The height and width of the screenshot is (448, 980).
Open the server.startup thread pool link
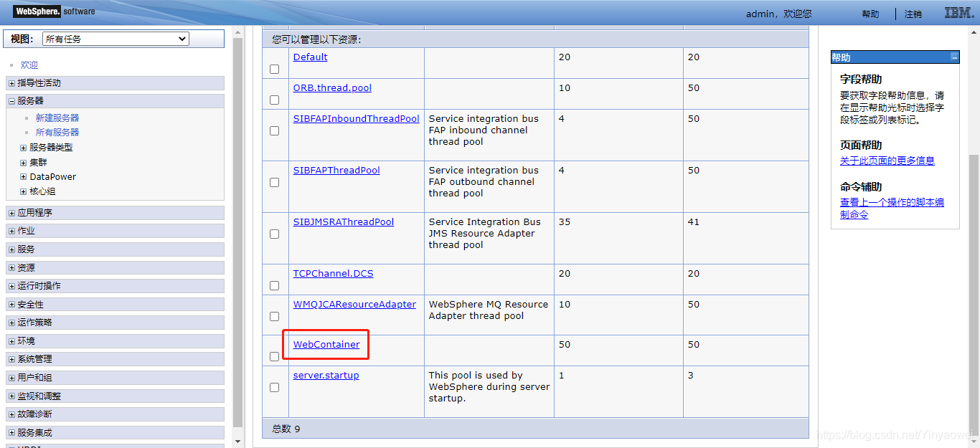pos(326,376)
